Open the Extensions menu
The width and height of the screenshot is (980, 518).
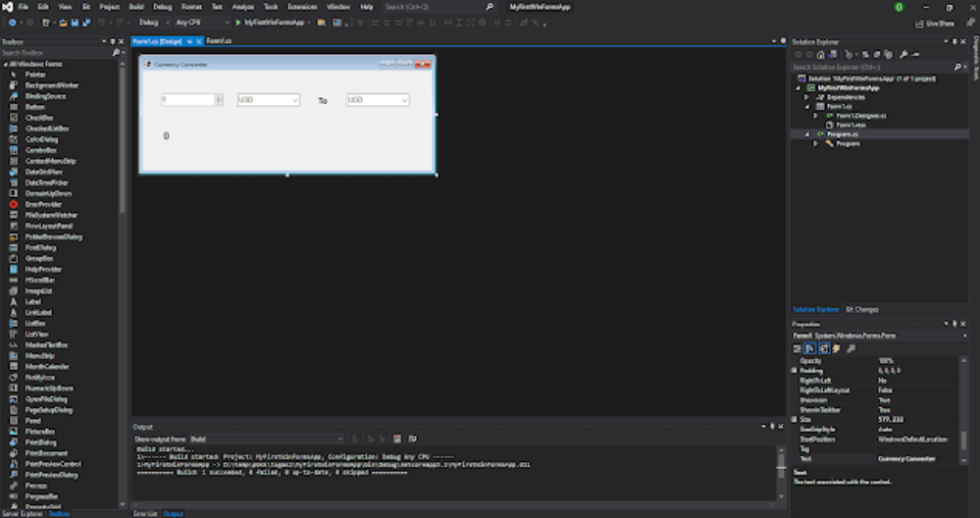[x=302, y=7]
